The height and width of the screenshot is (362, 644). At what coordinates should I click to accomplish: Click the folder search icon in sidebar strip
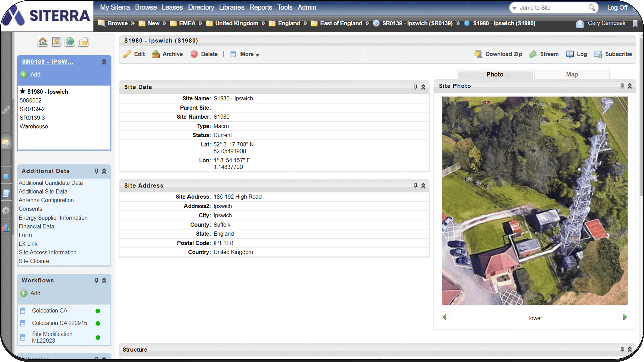[6, 143]
